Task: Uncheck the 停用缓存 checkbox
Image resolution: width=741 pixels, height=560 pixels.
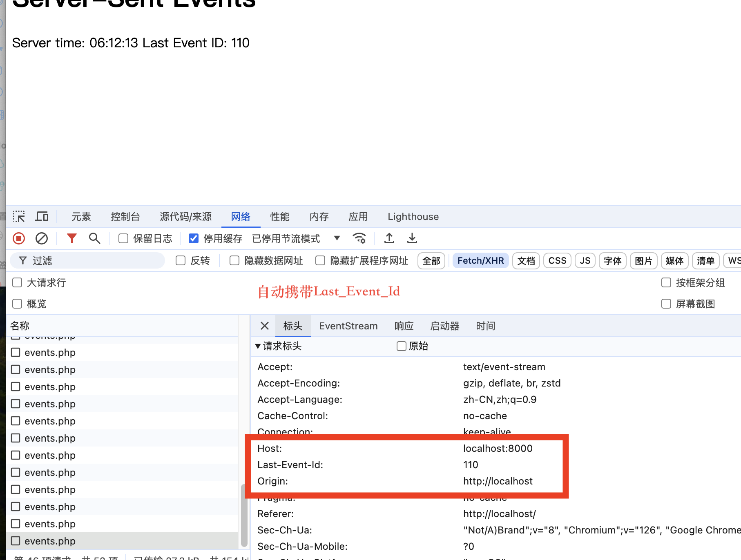Action: tap(194, 238)
